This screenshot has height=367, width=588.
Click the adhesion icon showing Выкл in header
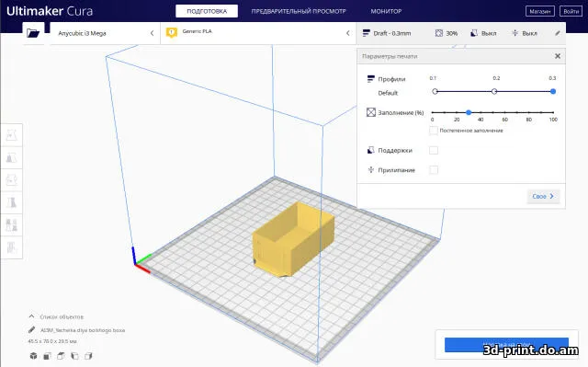(x=515, y=33)
